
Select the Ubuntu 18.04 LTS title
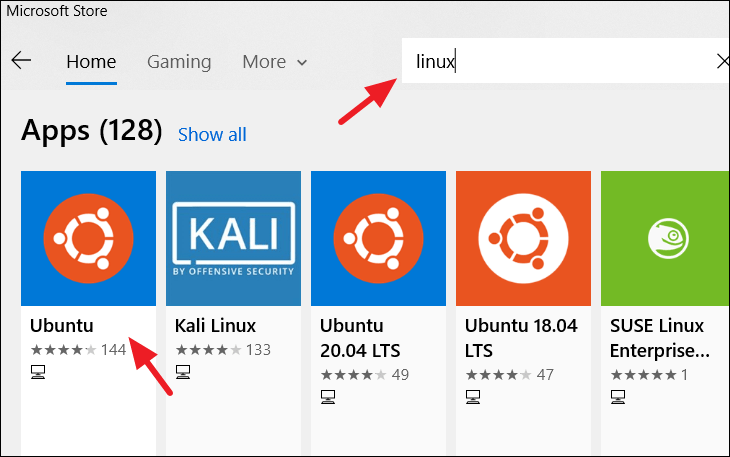[x=521, y=338]
